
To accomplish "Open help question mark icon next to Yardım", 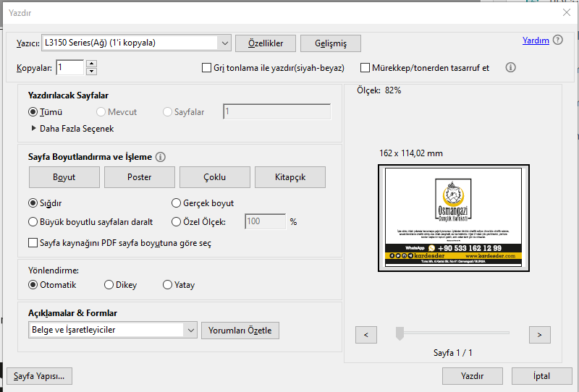I will tap(558, 40).
